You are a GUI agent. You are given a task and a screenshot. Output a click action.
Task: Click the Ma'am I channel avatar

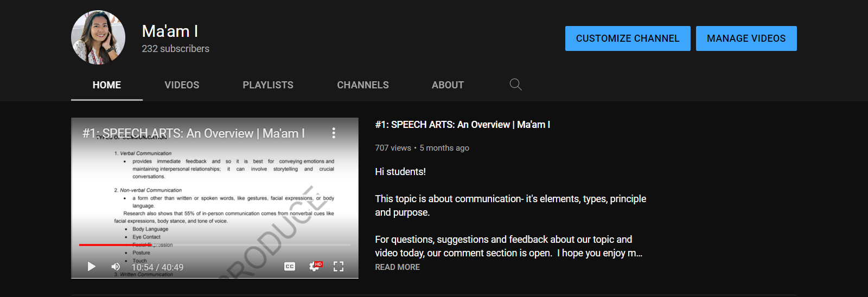(x=98, y=37)
